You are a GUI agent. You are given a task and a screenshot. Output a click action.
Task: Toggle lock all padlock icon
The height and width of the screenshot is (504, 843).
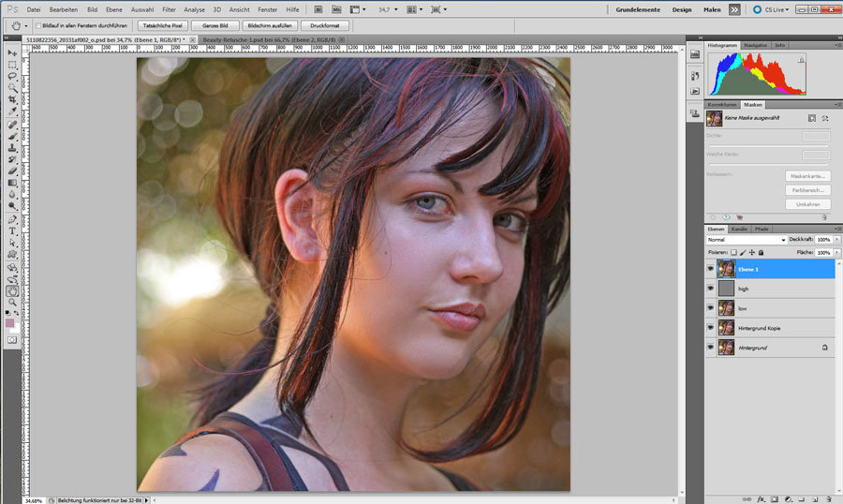761,252
